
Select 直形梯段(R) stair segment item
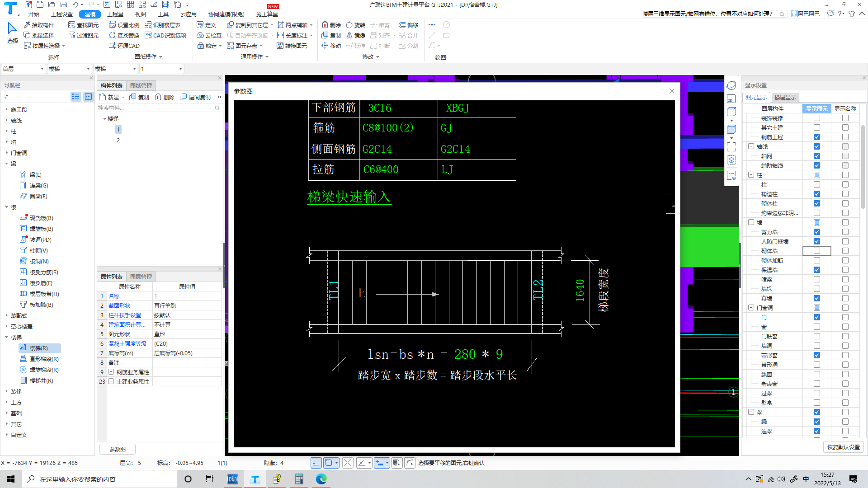[x=39, y=359]
